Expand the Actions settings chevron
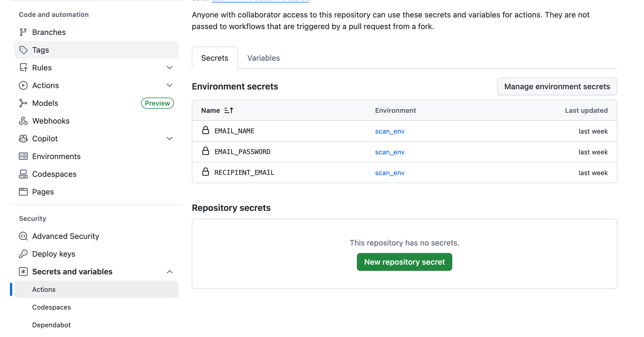This screenshot has width=644, height=337. coord(170,85)
